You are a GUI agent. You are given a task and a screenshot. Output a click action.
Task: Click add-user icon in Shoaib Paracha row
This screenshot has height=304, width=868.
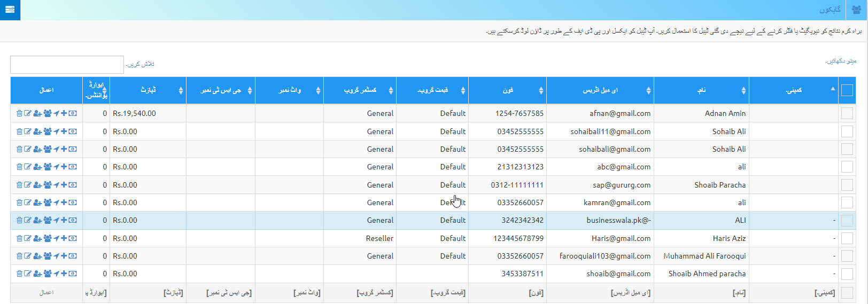click(x=37, y=185)
